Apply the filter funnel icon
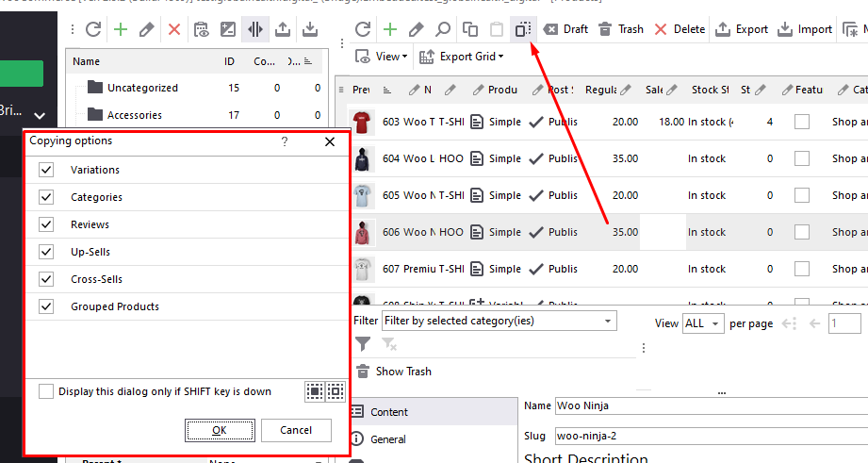Viewport: 868px width, 463px height. (x=363, y=344)
